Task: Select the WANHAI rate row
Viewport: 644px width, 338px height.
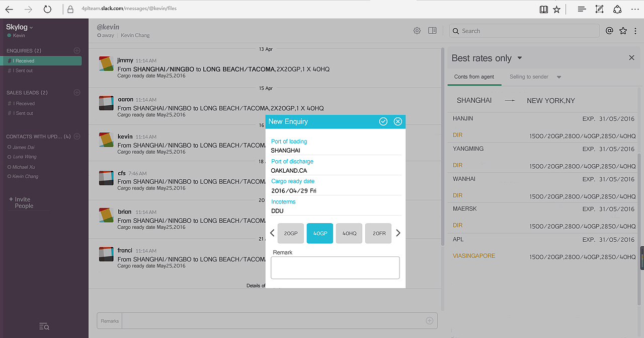Action: (543, 187)
